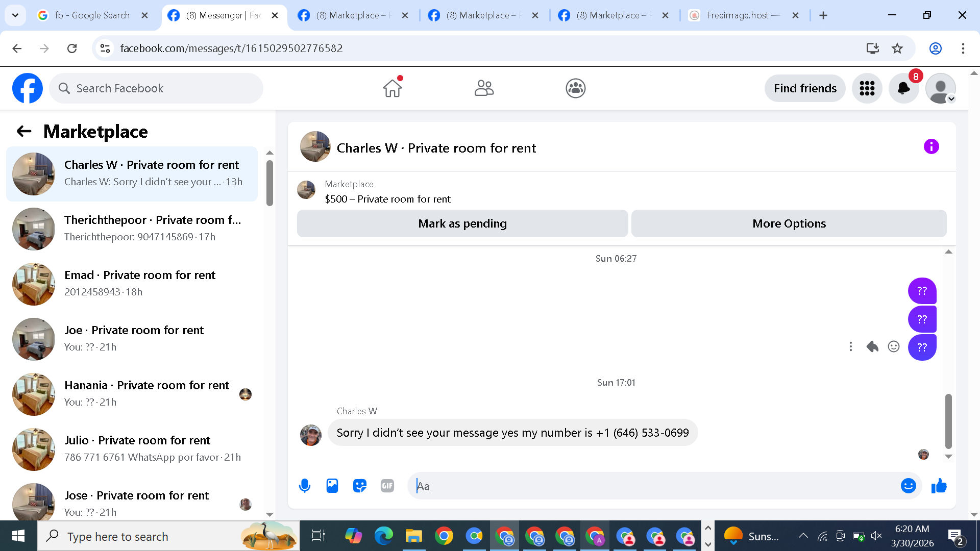Open more options for ?? message
The image size is (980, 551).
850,347
